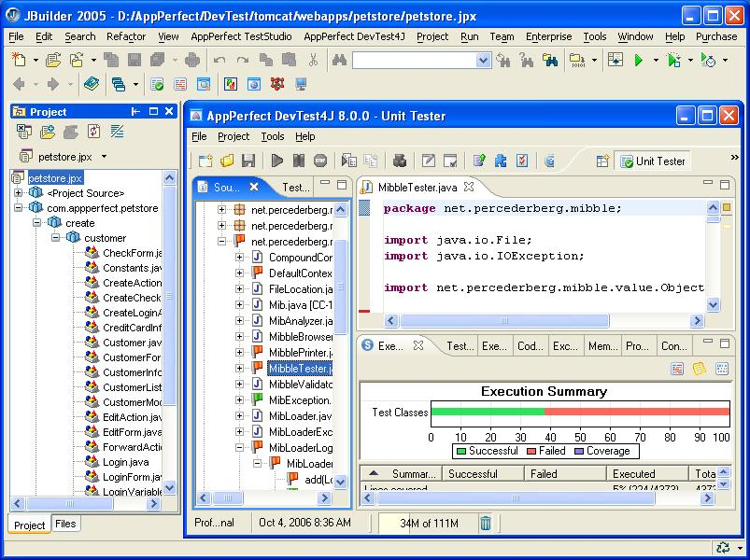Open the search history combo box dropdown
This screenshot has height=560, width=750.
pos(484,61)
